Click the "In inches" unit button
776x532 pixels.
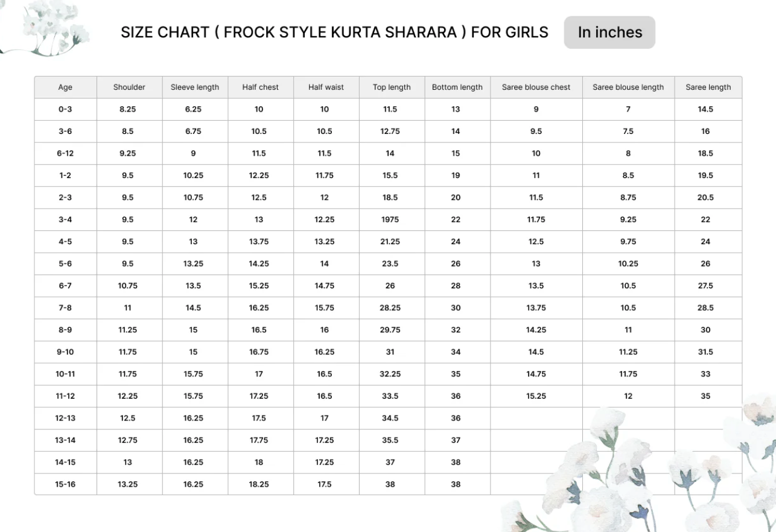click(x=609, y=33)
